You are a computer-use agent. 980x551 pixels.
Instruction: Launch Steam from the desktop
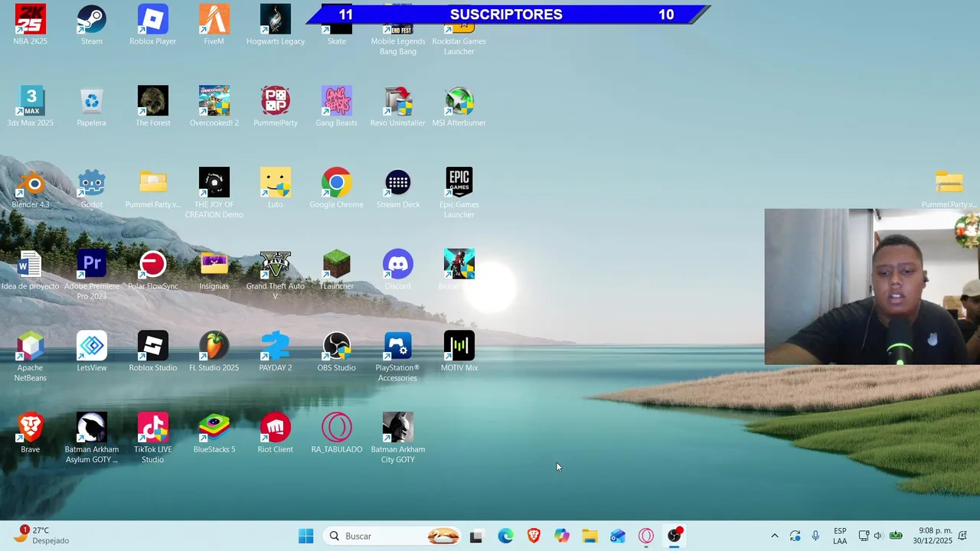tap(92, 20)
